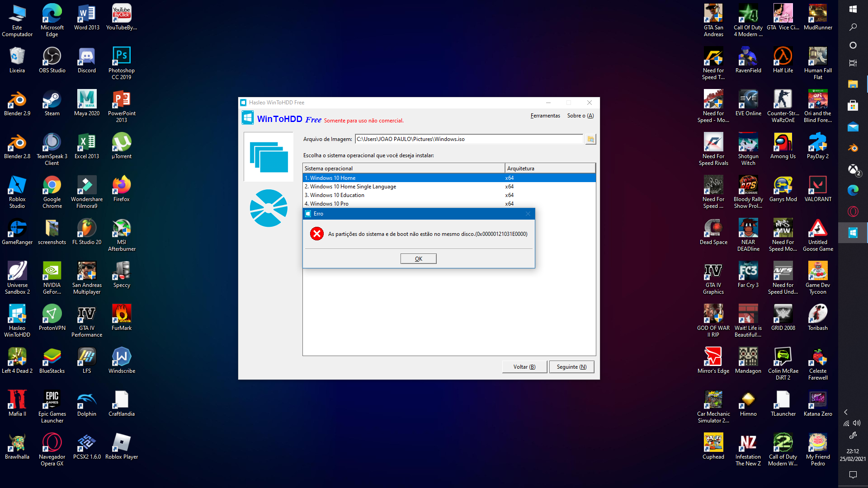Launch Maya 2020 shortcut
This screenshot has width=868, height=488.
pyautogui.click(x=87, y=103)
